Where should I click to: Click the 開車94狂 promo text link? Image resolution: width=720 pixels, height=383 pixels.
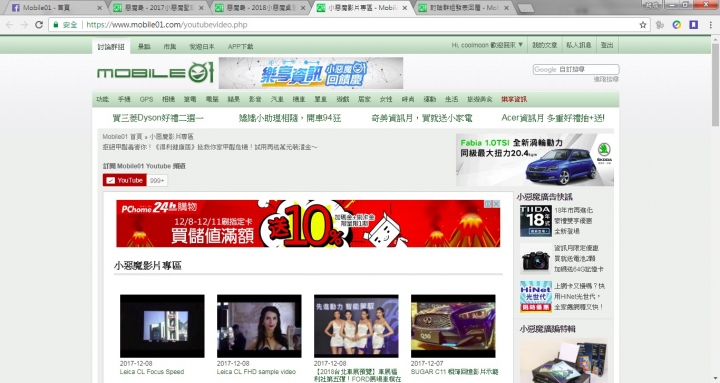290,118
